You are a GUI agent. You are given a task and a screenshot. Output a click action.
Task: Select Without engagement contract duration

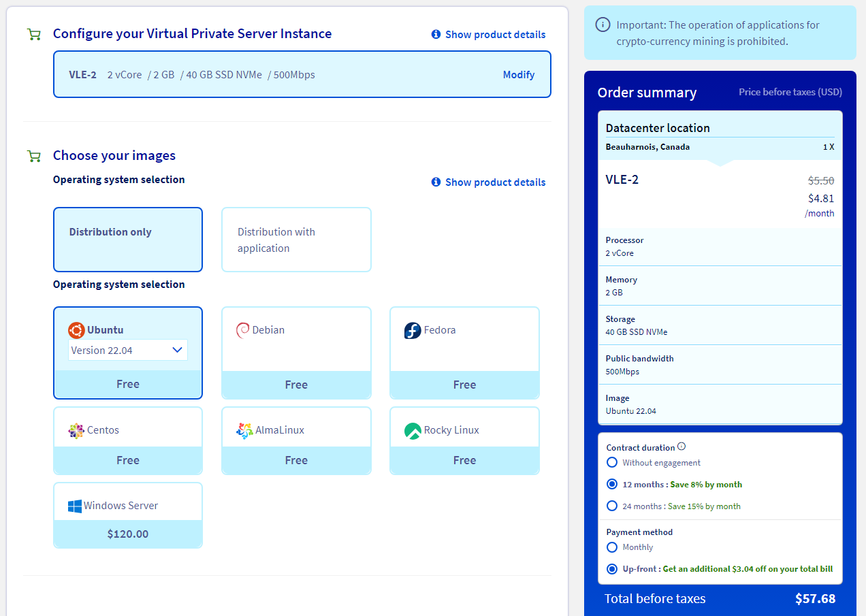[x=612, y=463]
